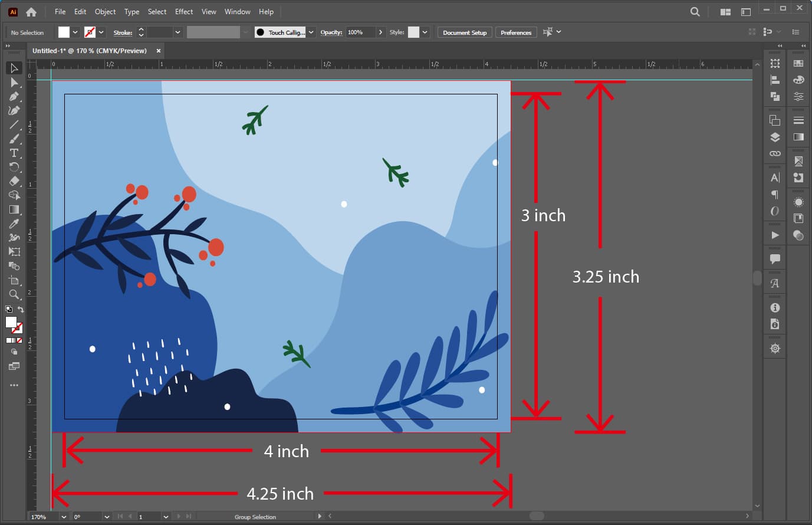Close the Untitled-1 document tab
Screen dimensions: 812x525
click(x=159, y=51)
